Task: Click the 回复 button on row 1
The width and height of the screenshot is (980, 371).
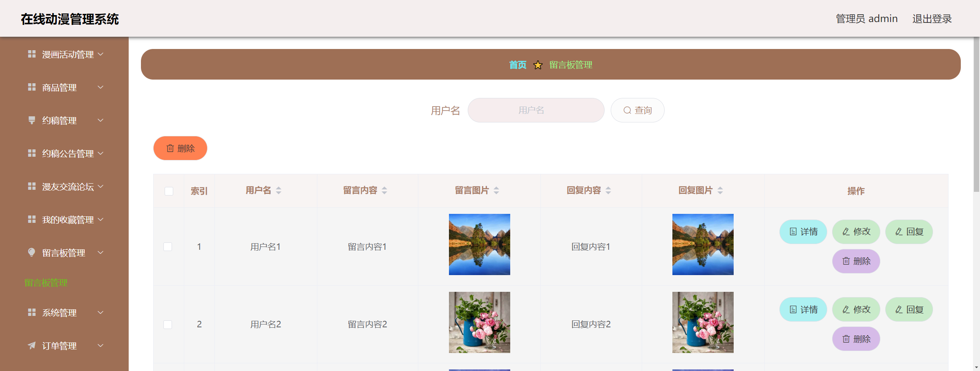Action: tap(909, 231)
